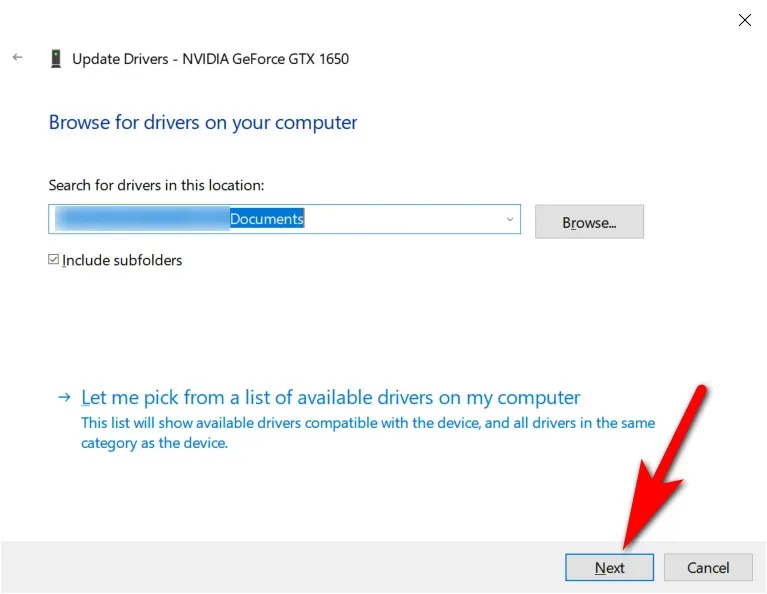Screen dimensions: 767x594
Task: Choose Let me pick from a list of drivers
Action: [330, 397]
